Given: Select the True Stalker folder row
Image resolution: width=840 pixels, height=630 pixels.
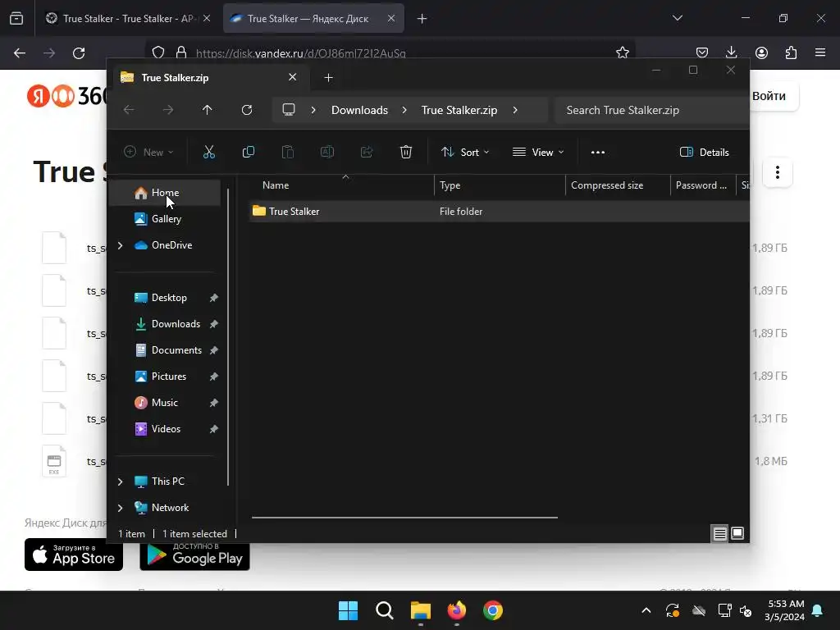Looking at the screenshot, I should tap(500, 212).
